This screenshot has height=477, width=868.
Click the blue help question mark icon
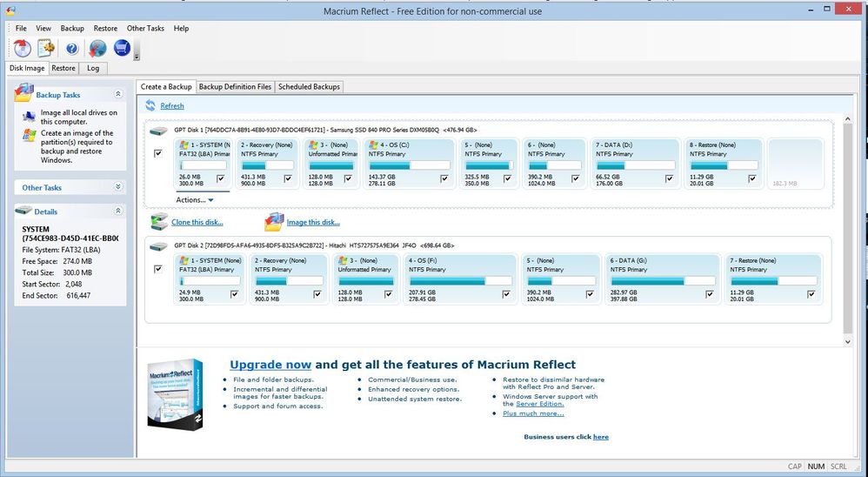coord(72,49)
